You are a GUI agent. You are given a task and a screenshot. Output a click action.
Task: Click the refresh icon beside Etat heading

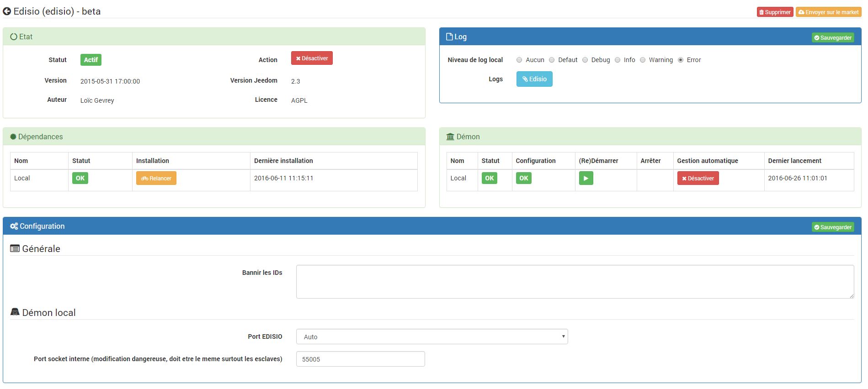14,37
